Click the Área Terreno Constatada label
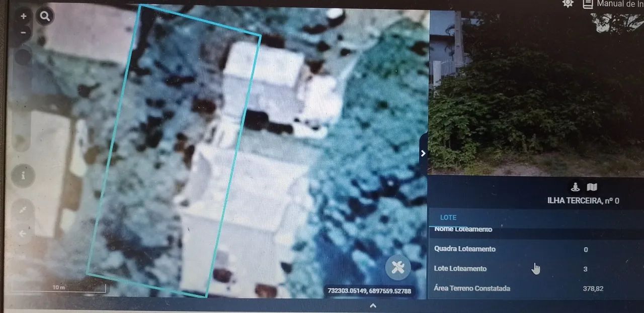This screenshot has height=313, width=644. tap(472, 288)
